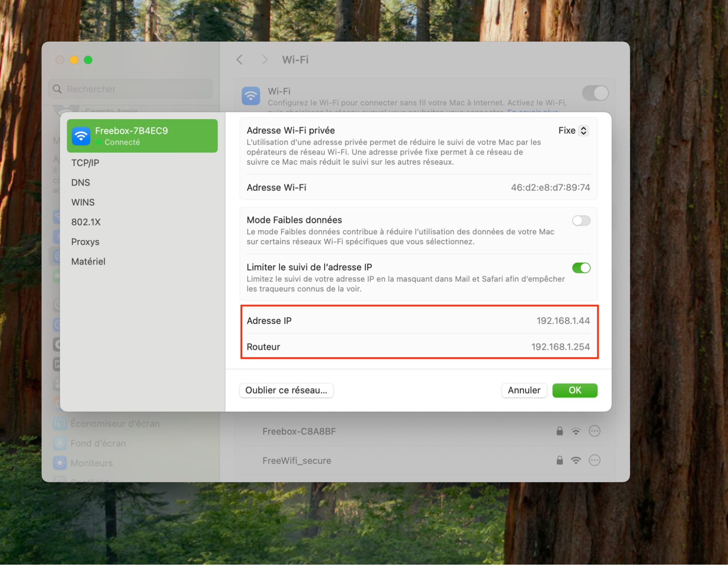This screenshot has width=728, height=565.
Task: Open the Adresse Wi-Fi privée Fixe dropdown
Action: point(573,131)
